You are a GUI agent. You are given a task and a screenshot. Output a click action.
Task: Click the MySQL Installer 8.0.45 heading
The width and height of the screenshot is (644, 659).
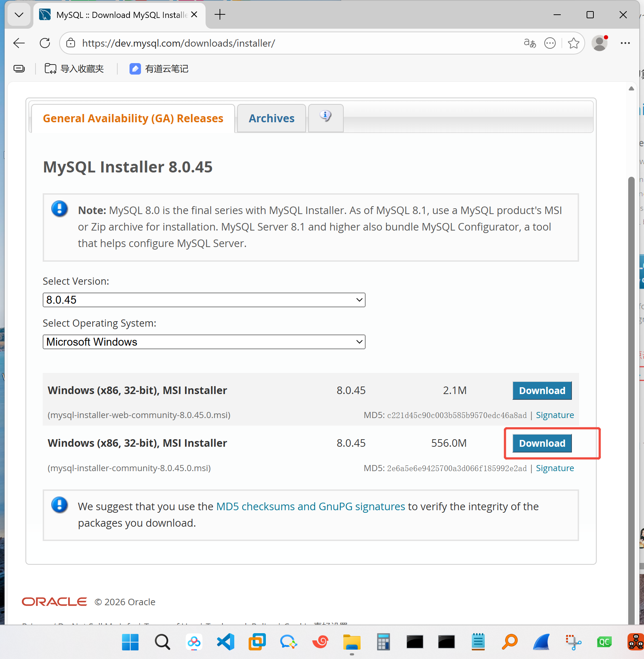[128, 167]
